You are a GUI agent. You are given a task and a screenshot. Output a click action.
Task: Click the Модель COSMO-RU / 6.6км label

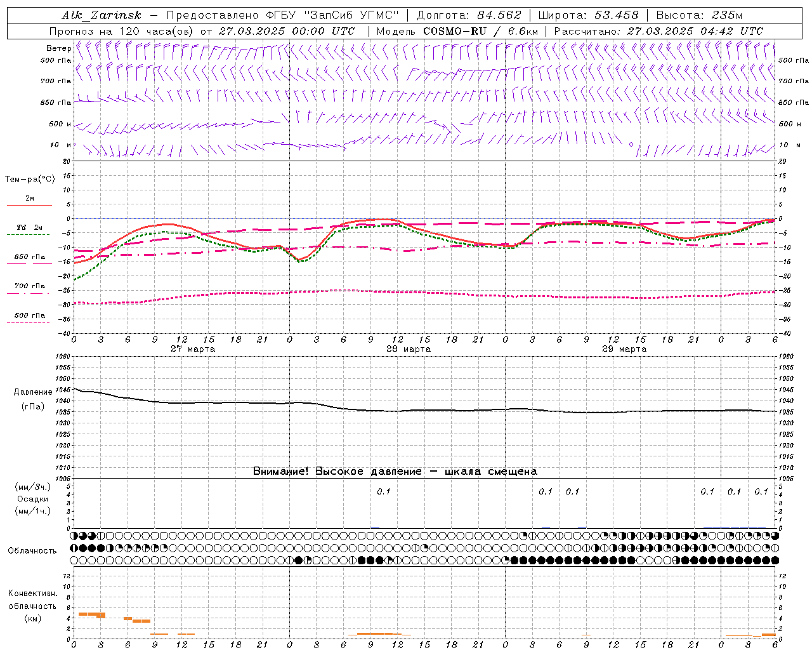[x=457, y=31]
